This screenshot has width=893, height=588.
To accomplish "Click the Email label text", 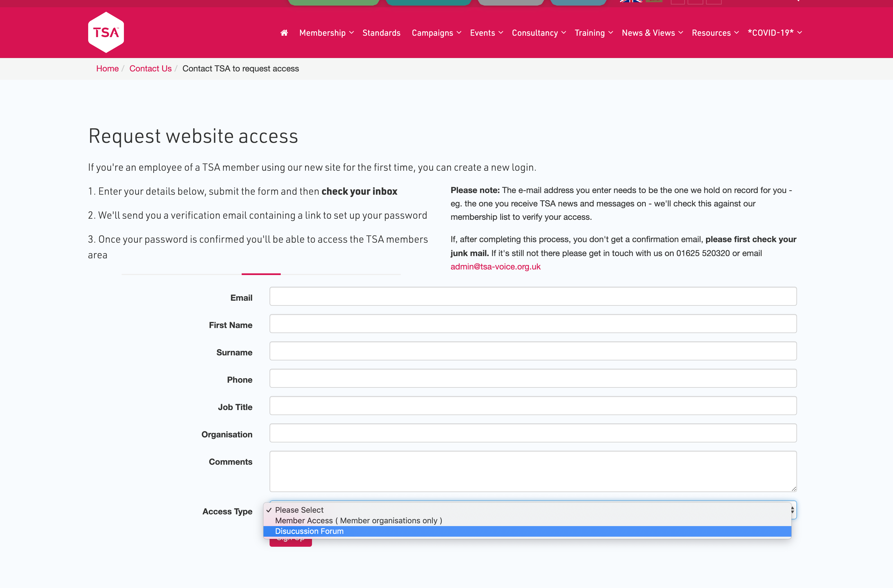I will point(241,298).
